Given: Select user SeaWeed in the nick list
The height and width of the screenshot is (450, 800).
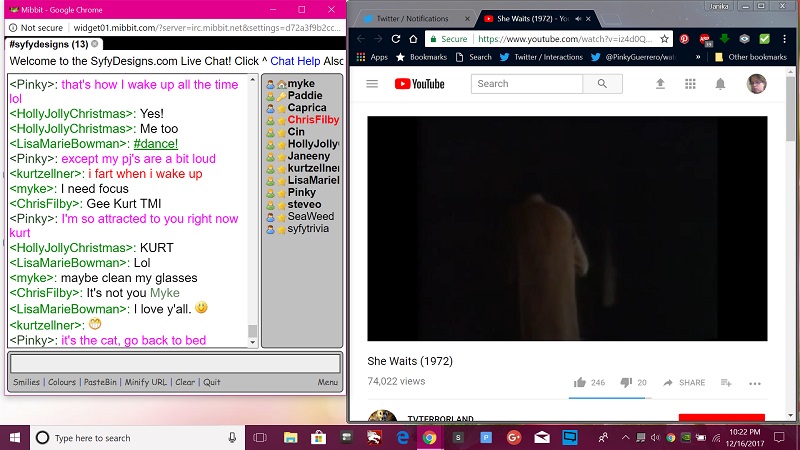Looking at the screenshot, I should coord(310,216).
